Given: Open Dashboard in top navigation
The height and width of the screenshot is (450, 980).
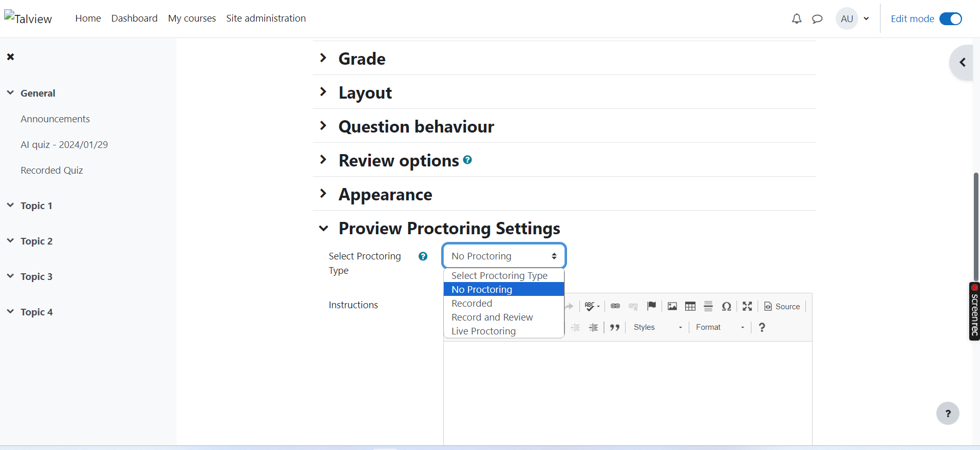Looking at the screenshot, I should 135,18.
